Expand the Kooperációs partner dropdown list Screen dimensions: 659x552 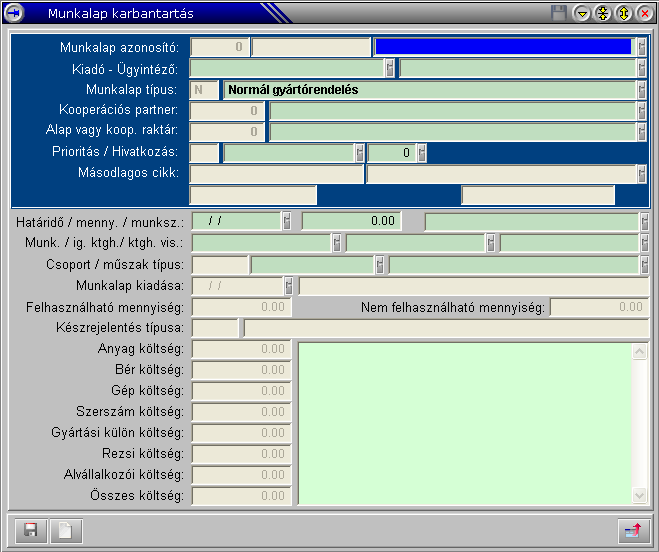641,111
